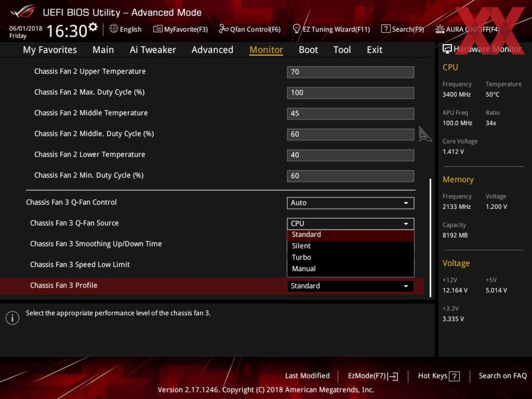The width and height of the screenshot is (532, 399).
Task: Toggle AURA ON/OFF(F4) light icon
Action: coord(440,29)
